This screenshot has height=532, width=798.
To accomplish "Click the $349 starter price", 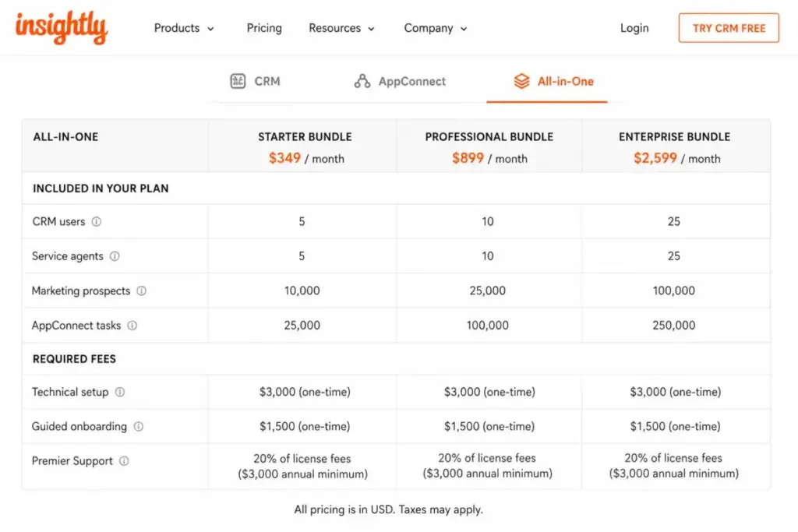I will 284,158.
